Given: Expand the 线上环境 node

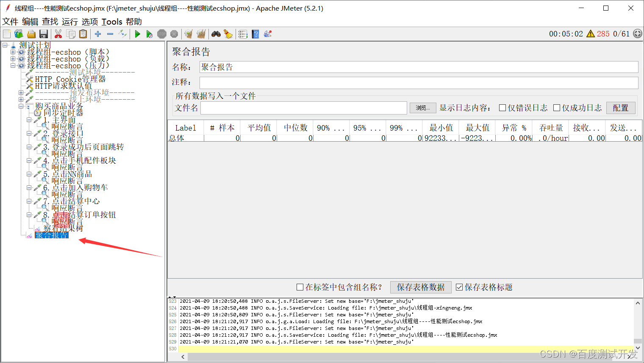Looking at the screenshot, I should pyautogui.click(x=21, y=99).
